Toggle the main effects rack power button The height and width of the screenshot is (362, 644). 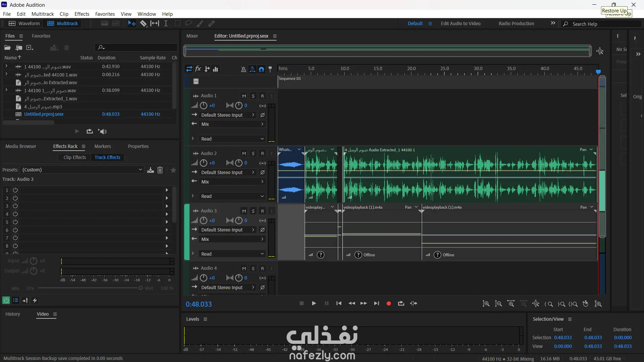[6, 301]
